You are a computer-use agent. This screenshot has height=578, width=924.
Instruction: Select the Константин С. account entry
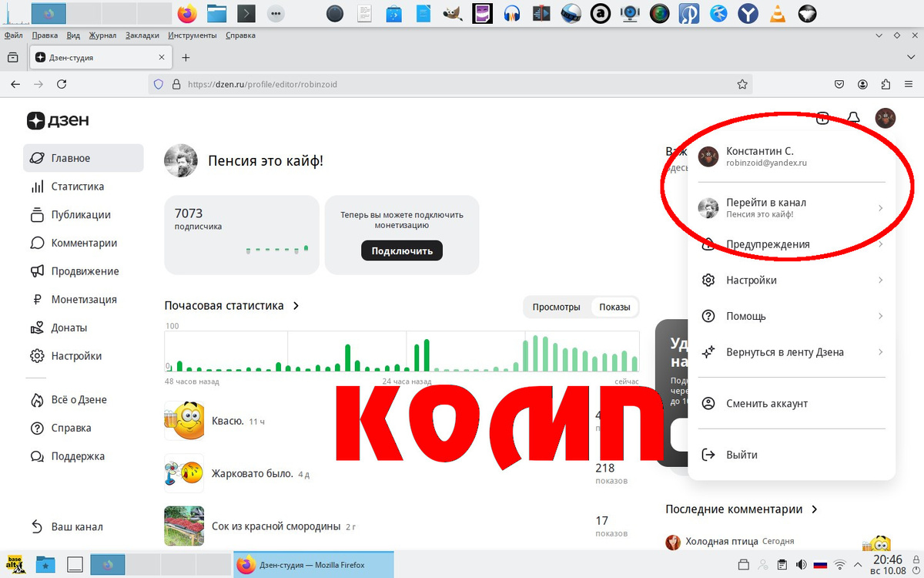pos(792,156)
